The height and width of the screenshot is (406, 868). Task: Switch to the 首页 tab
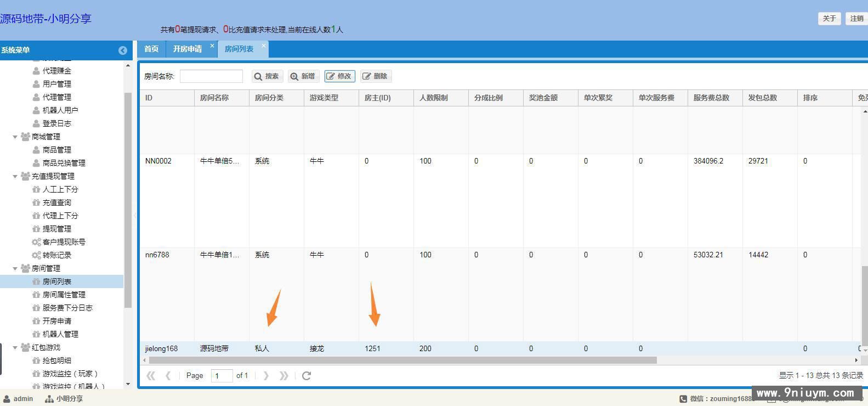(x=151, y=49)
